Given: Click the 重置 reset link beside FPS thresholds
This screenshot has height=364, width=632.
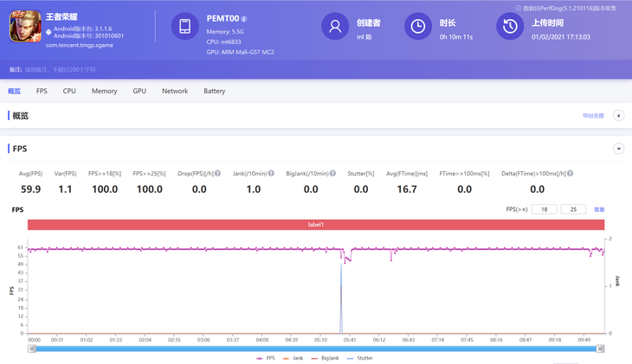Looking at the screenshot, I should [599, 209].
